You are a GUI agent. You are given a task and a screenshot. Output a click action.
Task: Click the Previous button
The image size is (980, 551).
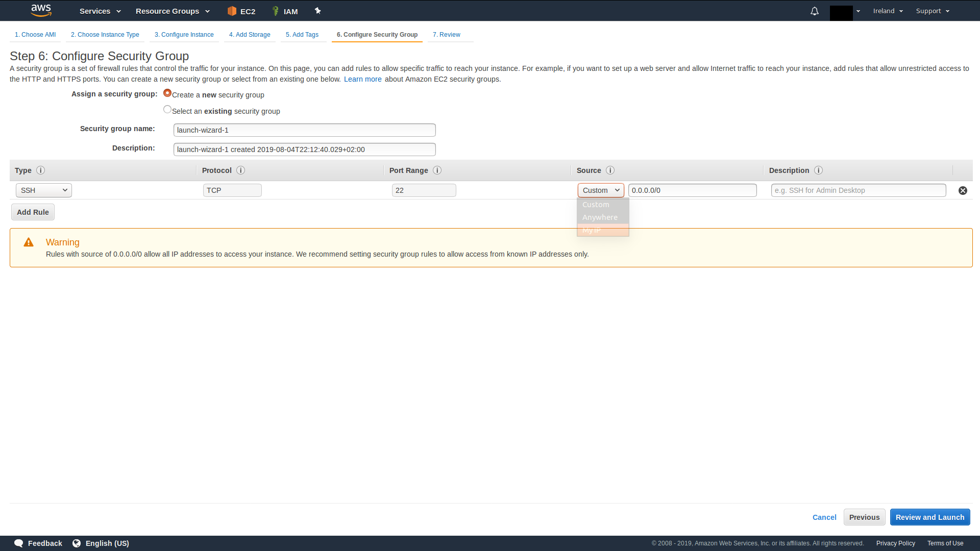(x=865, y=517)
